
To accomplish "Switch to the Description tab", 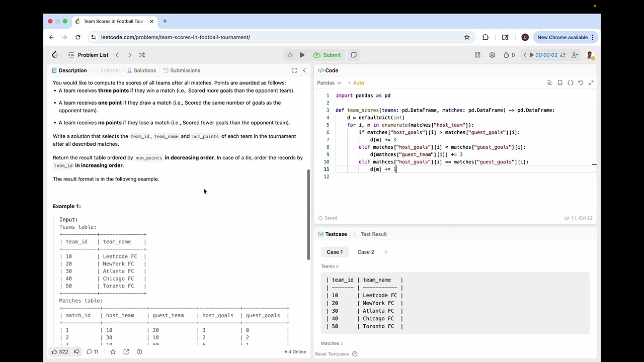I will (x=69, y=70).
